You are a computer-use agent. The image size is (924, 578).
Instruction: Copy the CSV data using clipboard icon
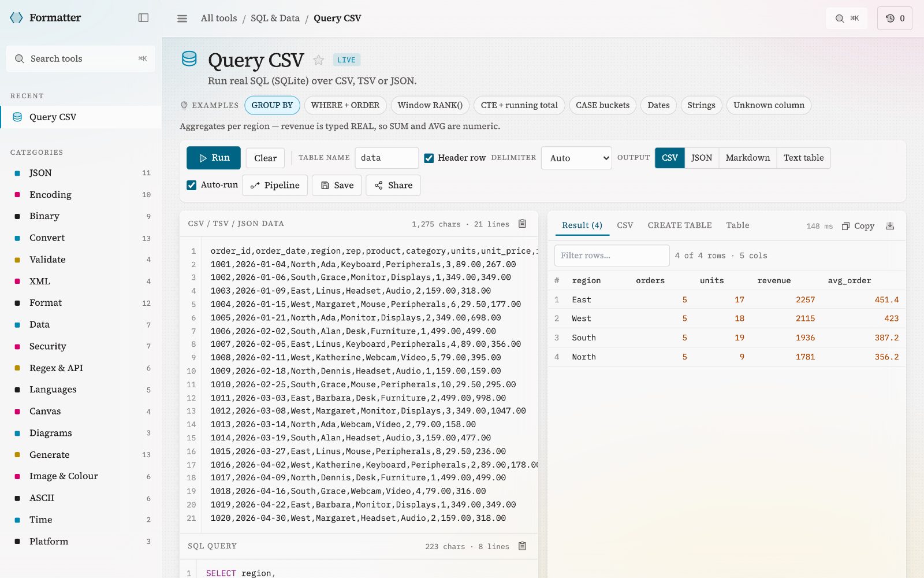point(522,224)
